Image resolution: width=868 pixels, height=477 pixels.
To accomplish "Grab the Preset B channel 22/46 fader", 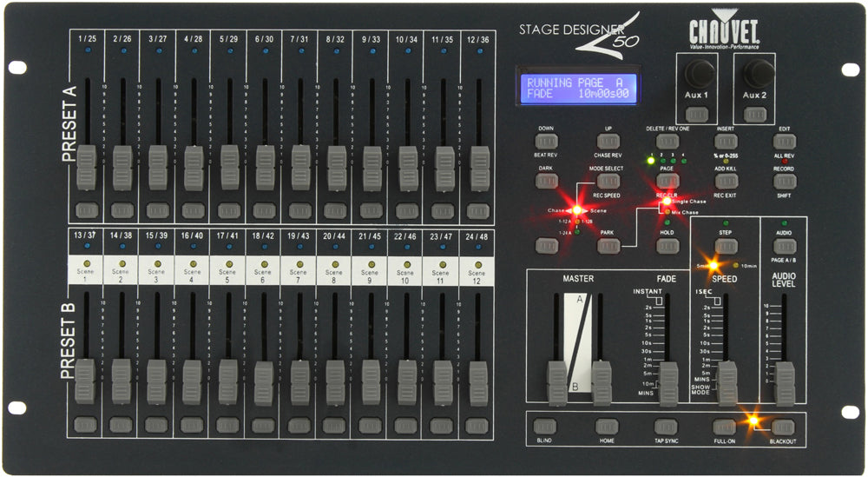I will (x=407, y=382).
